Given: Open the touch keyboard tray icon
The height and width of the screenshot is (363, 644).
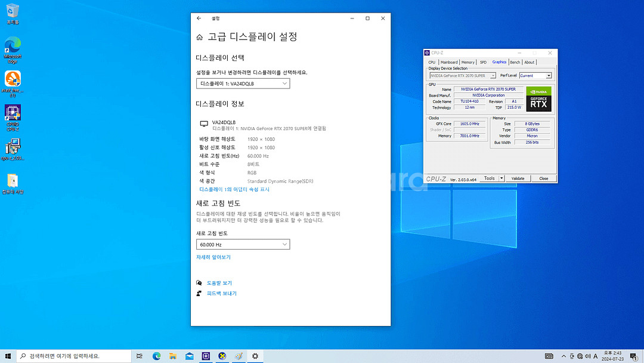Looking at the screenshot, I should [549, 356].
